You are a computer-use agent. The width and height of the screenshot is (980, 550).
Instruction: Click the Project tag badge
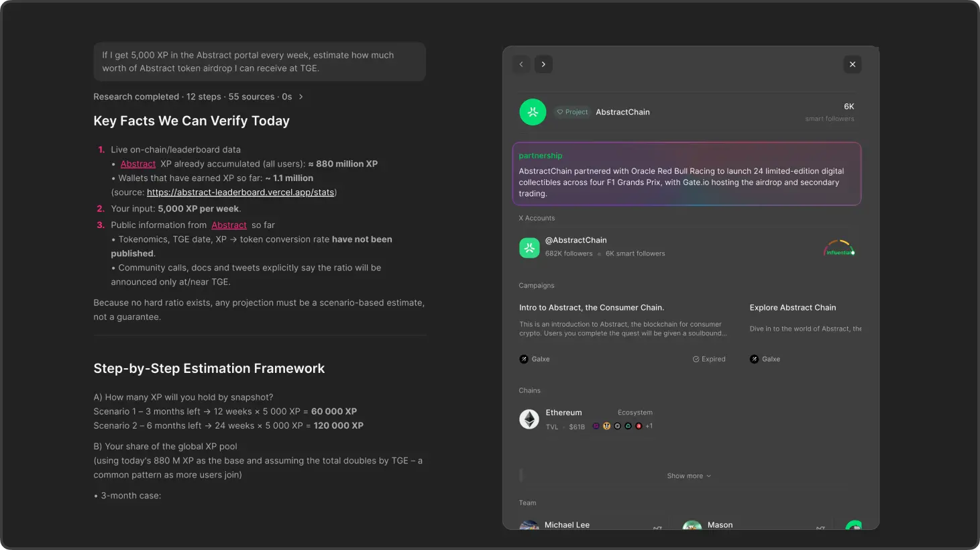pyautogui.click(x=572, y=112)
